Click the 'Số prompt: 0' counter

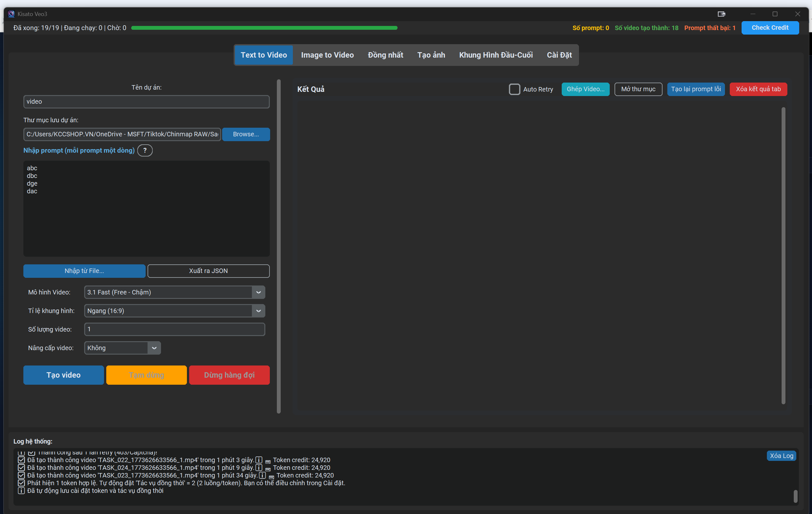point(591,28)
